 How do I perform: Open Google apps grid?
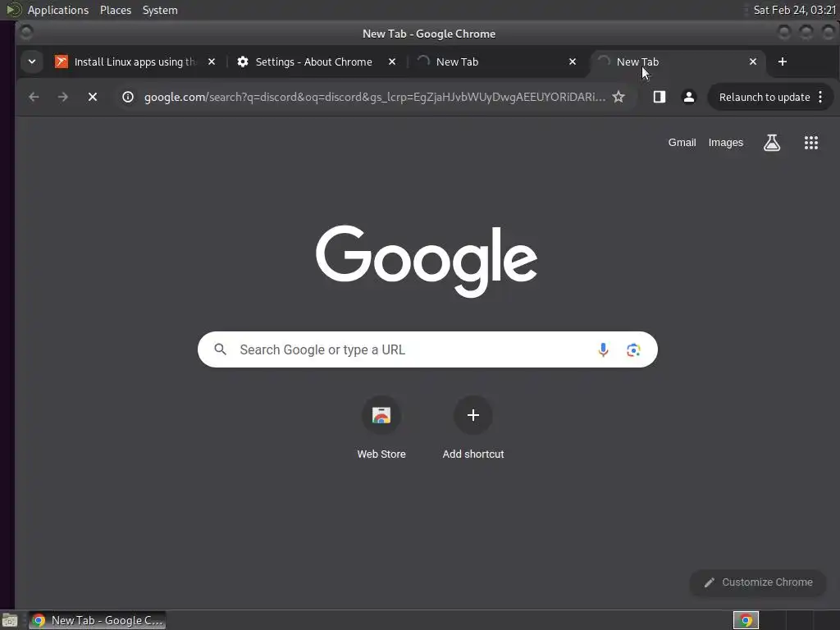[x=810, y=143]
